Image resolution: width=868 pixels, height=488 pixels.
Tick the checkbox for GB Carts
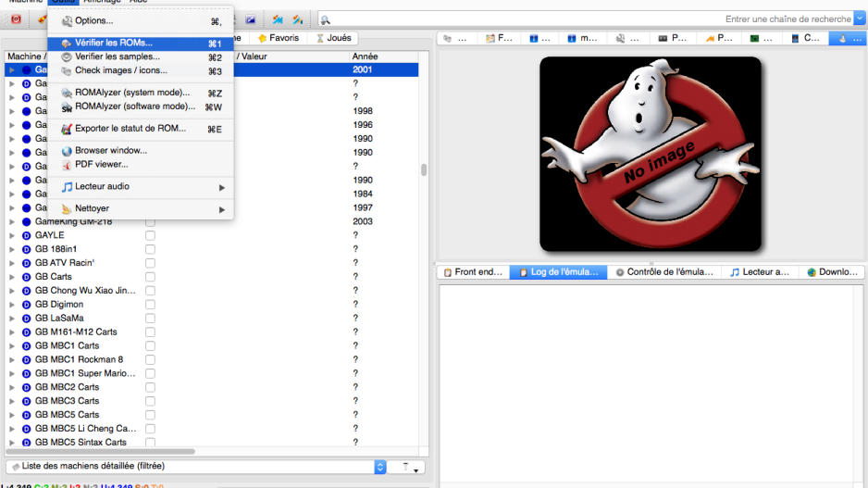click(x=150, y=277)
